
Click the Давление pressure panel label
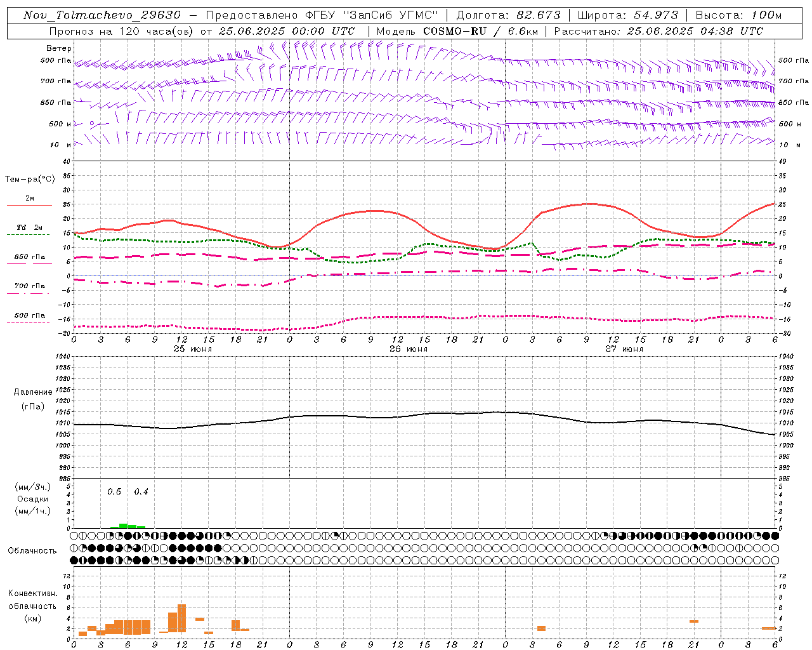(33, 392)
